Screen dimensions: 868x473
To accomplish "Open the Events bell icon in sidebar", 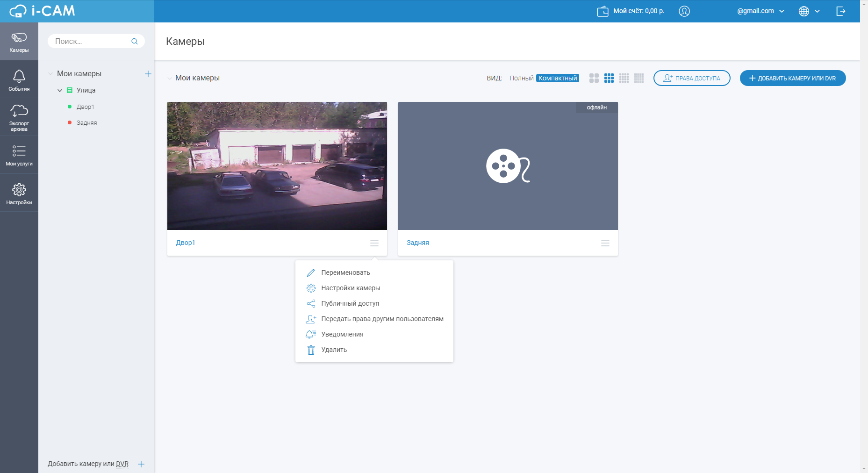I will (x=19, y=79).
